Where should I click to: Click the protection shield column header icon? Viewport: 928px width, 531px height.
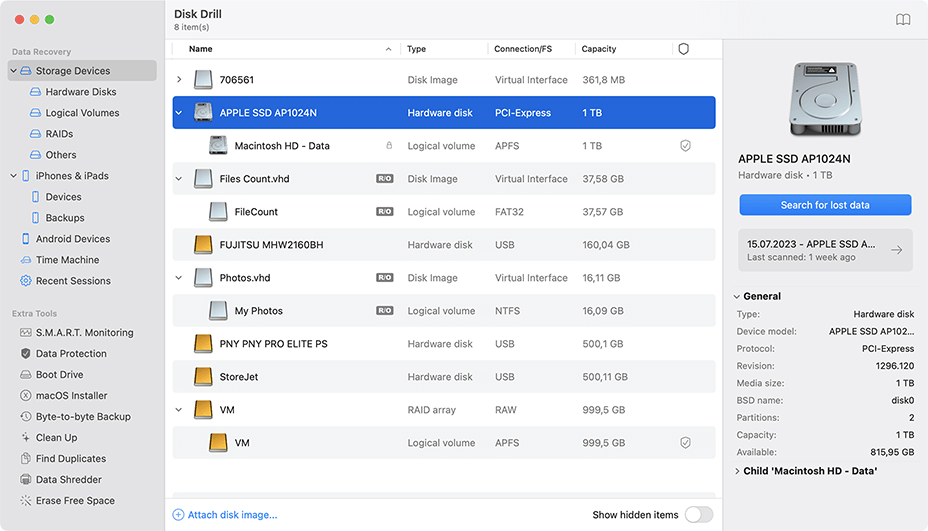pos(684,49)
